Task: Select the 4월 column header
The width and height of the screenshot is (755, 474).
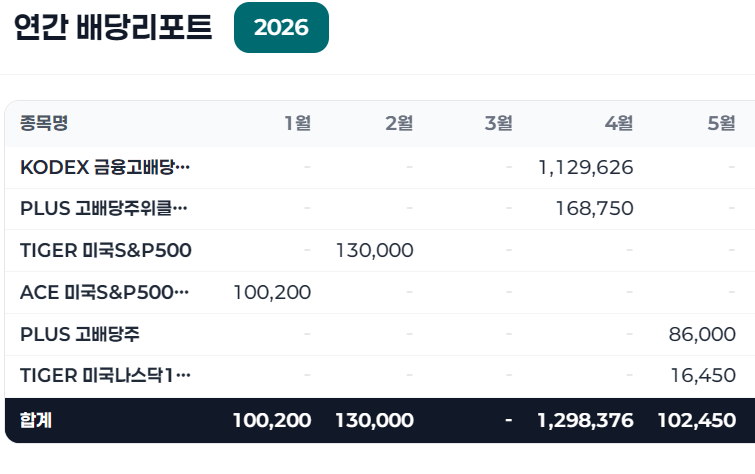Action: point(619,123)
